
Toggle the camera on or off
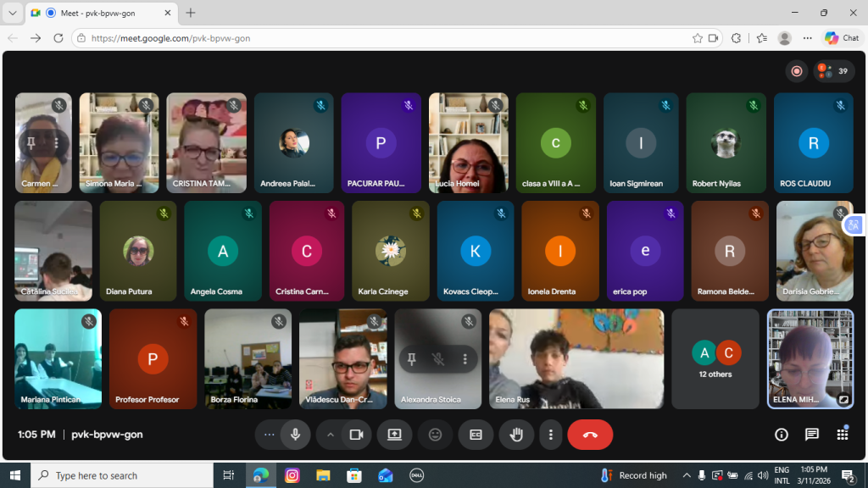click(356, 435)
